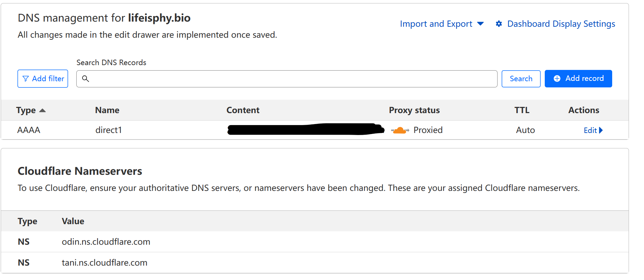Click the Proxy status column header
The image size is (644, 280).
coord(414,110)
